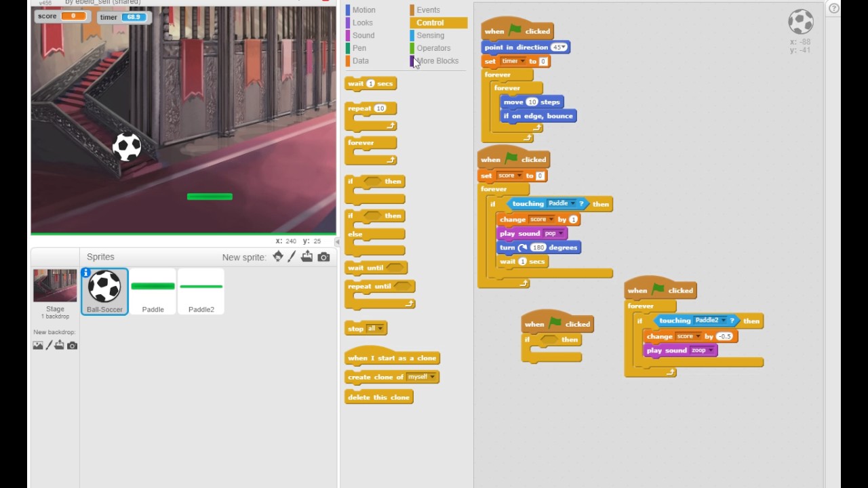The width and height of the screenshot is (868, 488).
Task: Upload sprite from file icon
Action: [x=307, y=256]
